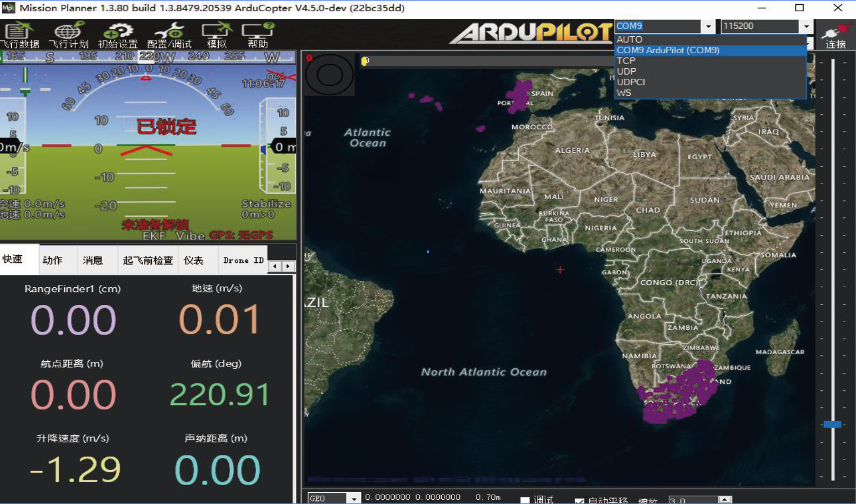
Task: Click the zoom field stepper up arrow
Action: [x=725, y=499]
